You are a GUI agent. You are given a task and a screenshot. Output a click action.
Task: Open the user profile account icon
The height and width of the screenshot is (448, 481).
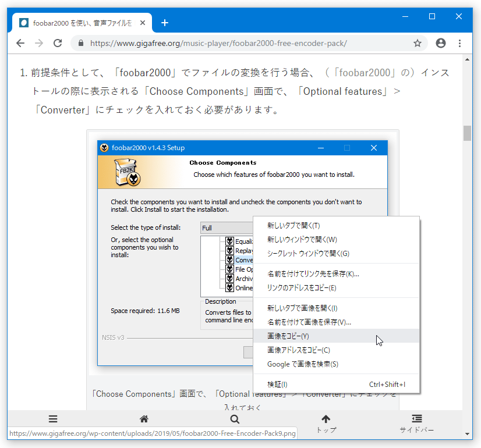coord(441,43)
